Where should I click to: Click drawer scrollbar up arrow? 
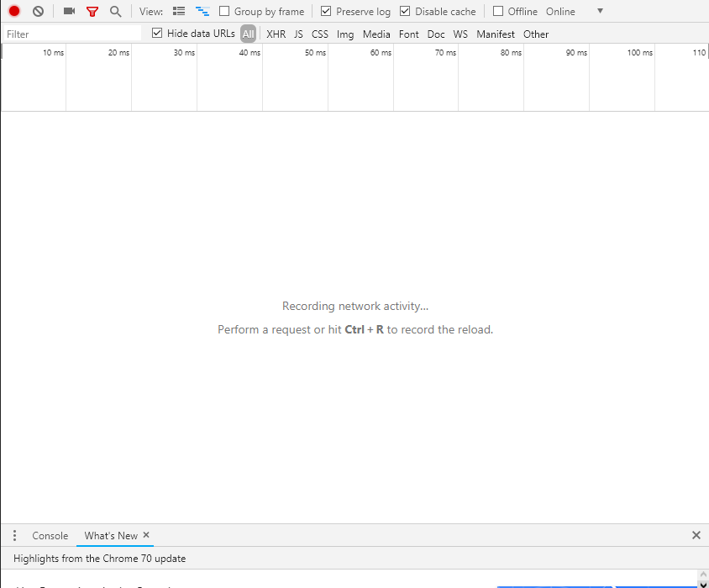coord(703,575)
